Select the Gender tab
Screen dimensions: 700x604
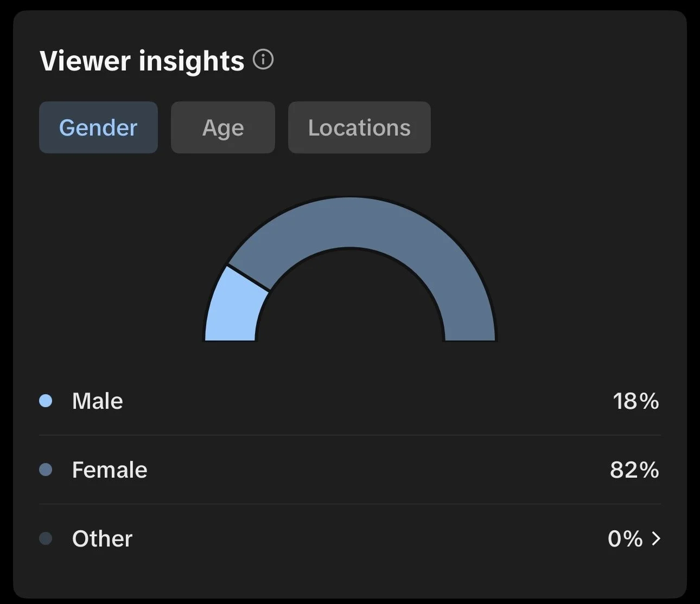98,127
